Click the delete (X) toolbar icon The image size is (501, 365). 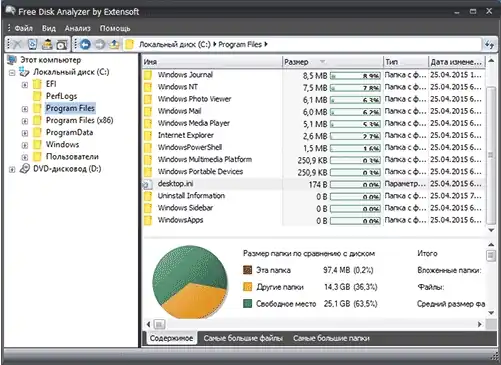(17, 44)
